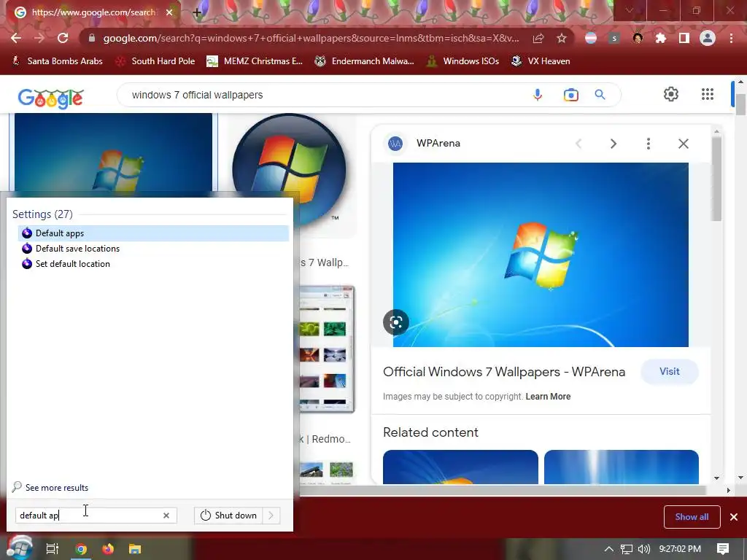
Task: Click the Shut down button
Action: coord(228,516)
